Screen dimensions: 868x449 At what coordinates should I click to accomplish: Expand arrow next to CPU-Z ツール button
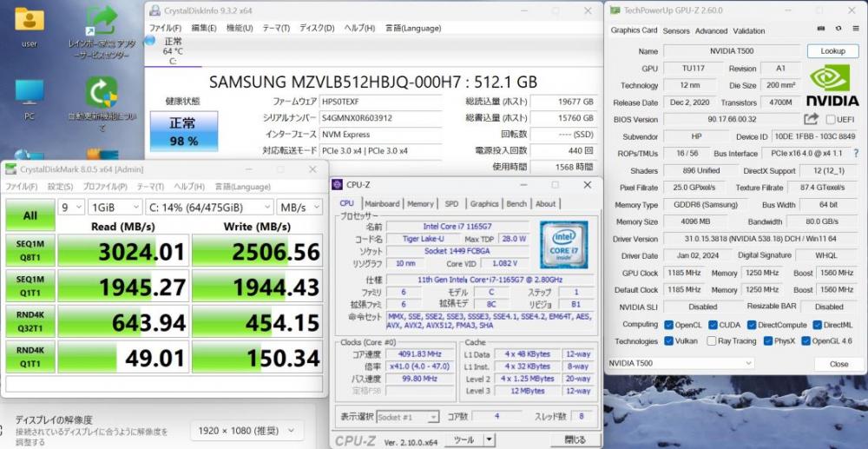click(489, 439)
